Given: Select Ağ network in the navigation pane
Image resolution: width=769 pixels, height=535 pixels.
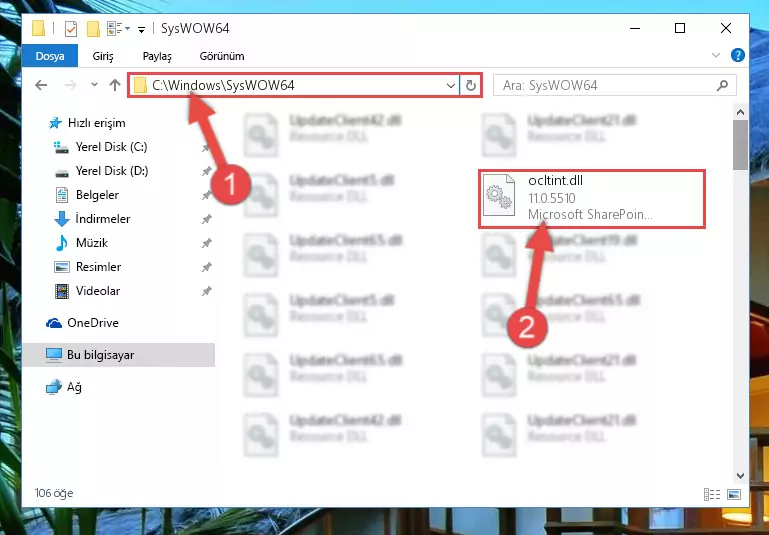Looking at the screenshot, I should tap(74, 387).
